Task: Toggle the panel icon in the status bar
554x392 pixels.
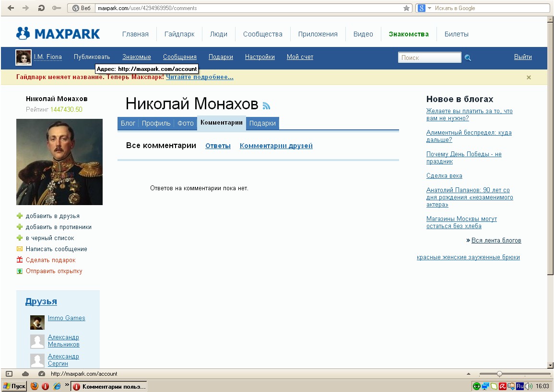Action: (9, 374)
